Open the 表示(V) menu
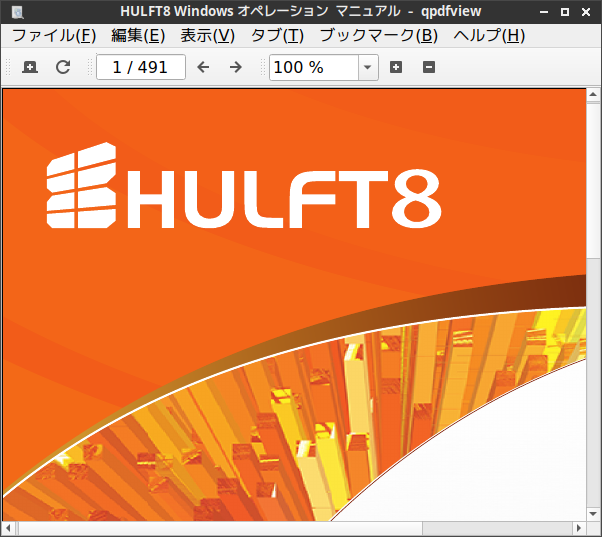The image size is (602, 537). point(208,36)
